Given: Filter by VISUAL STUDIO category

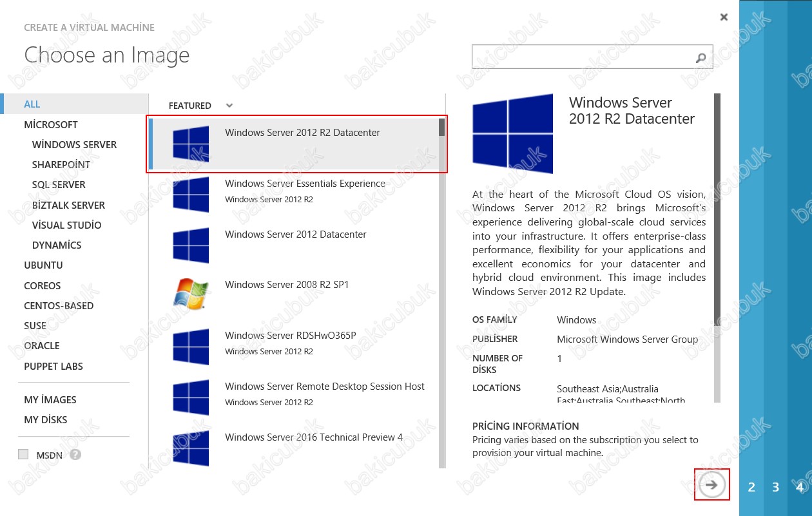Looking at the screenshot, I should click(66, 225).
